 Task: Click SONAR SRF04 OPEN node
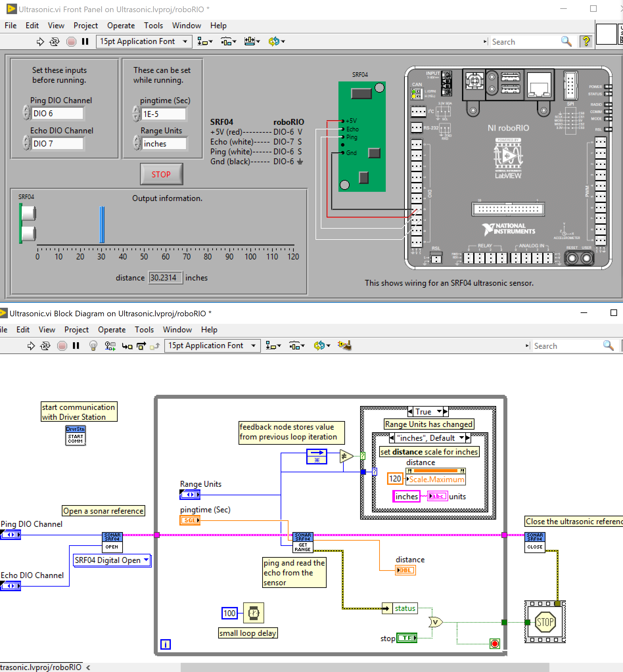[x=112, y=542]
